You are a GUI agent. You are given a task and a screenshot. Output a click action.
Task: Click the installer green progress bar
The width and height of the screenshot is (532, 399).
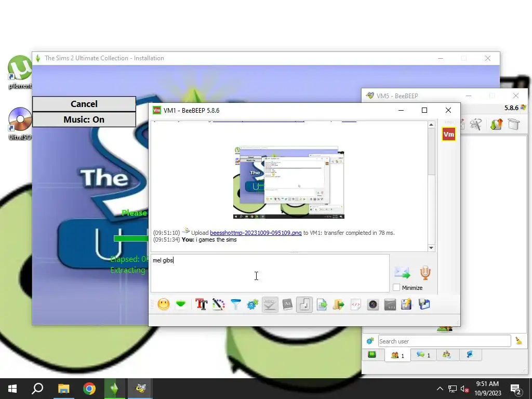[x=131, y=238]
